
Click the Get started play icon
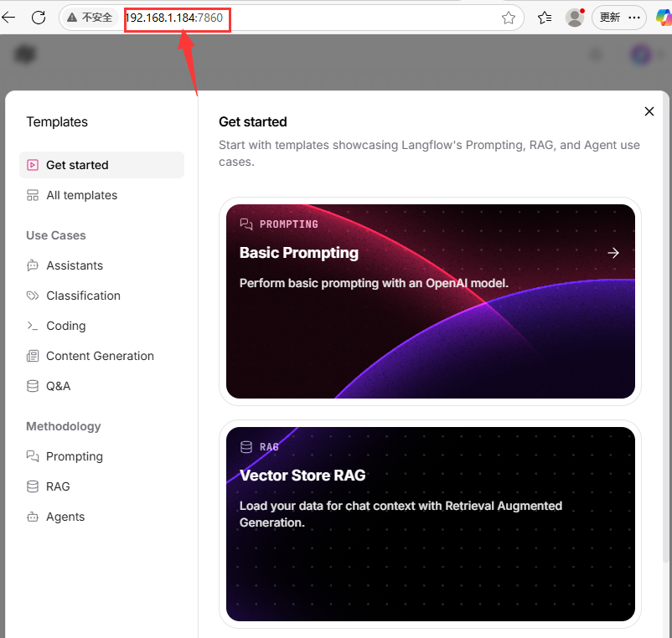pos(33,165)
